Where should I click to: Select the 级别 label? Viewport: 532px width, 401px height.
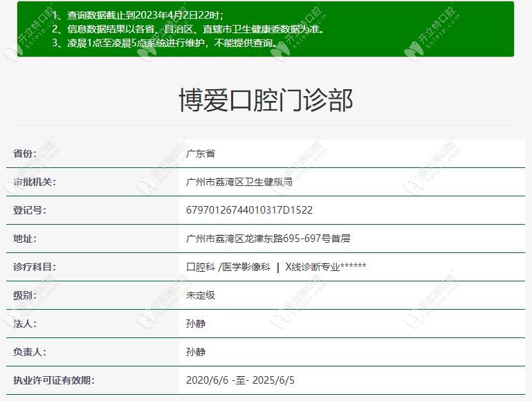(25, 295)
